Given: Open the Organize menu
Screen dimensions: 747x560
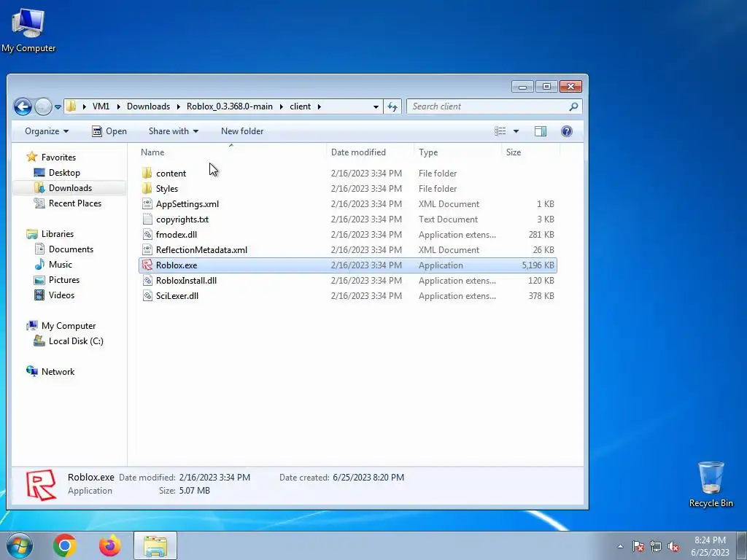Looking at the screenshot, I should (47, 131).
